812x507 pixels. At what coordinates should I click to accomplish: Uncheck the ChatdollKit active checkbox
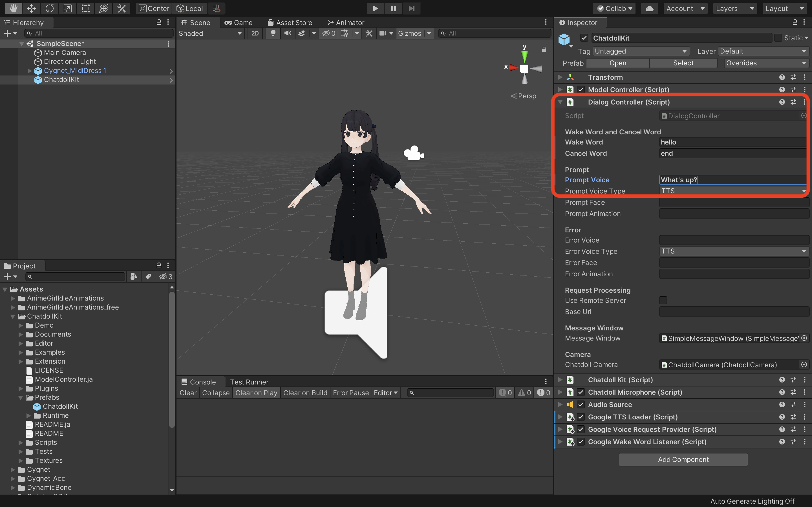584,38
